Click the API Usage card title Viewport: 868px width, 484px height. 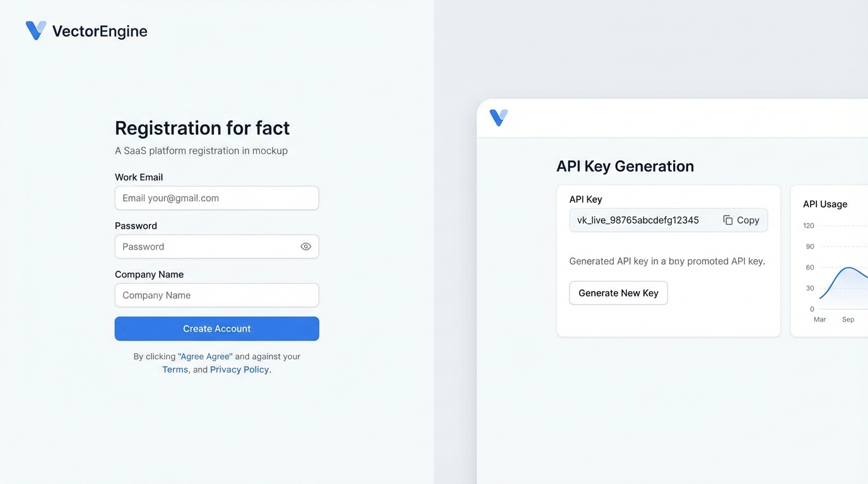pos(825,204)
